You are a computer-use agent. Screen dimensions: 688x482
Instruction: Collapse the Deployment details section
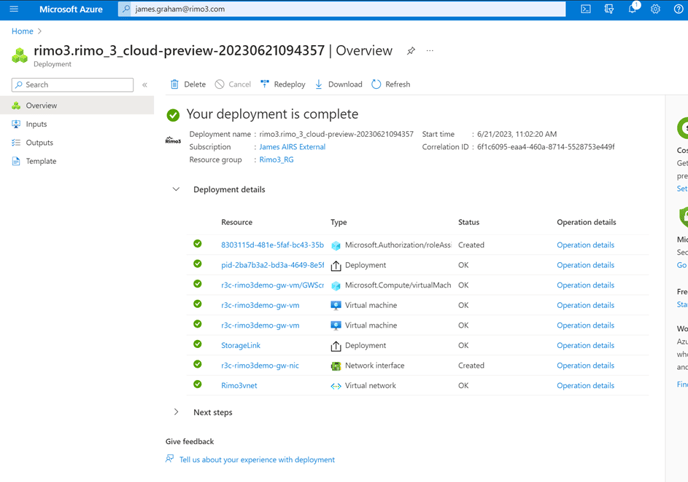pos(176,189)
